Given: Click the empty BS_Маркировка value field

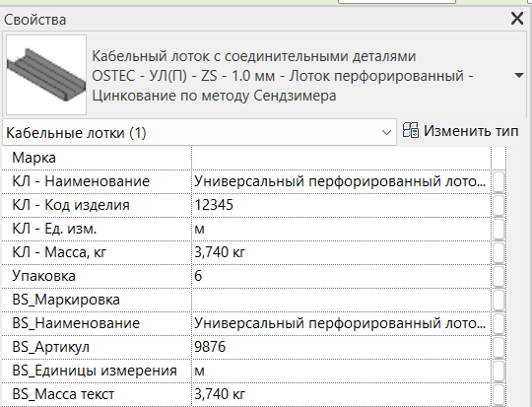Looking at the screenshot, I should pos(341,300).
